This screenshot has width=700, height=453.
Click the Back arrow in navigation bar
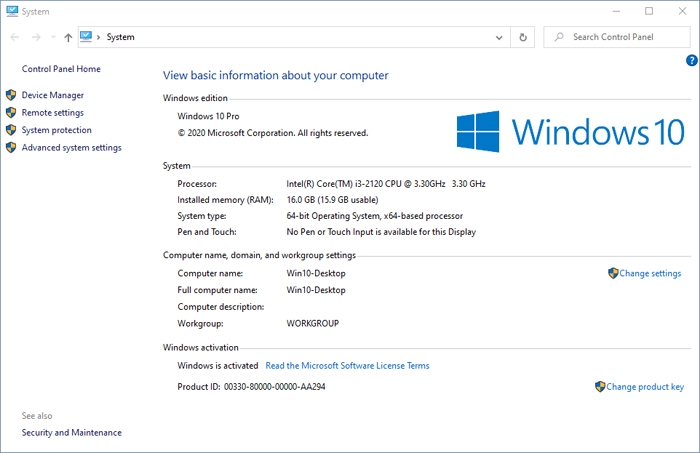14,37
